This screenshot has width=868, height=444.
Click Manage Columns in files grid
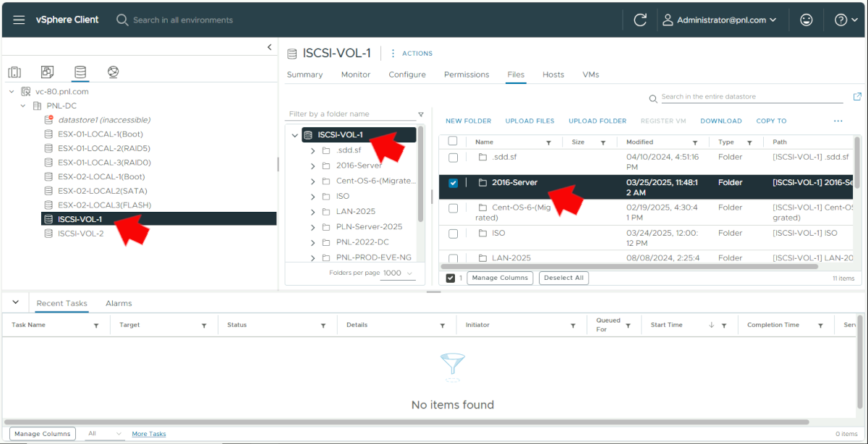pyautogui.click(x=500, y=278)
